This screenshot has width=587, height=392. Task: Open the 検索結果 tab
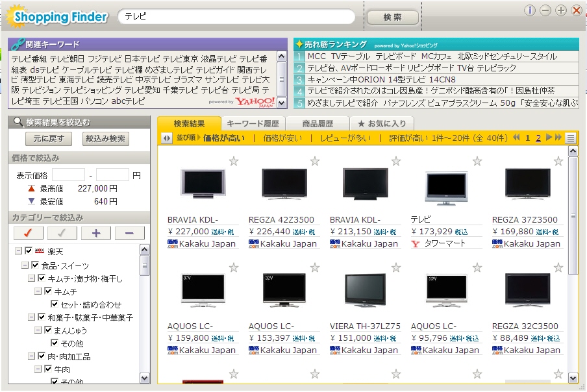pyautogui.click(x=189, y=123)
